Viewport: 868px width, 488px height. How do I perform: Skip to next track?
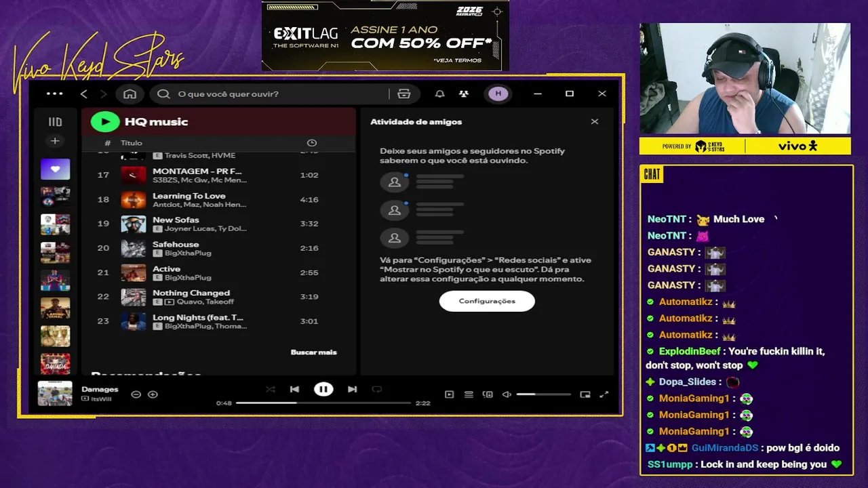point(352,389)
